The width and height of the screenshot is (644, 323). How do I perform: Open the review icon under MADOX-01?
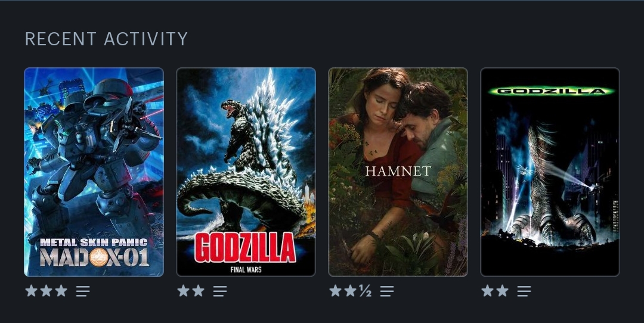tap(82, 291)
